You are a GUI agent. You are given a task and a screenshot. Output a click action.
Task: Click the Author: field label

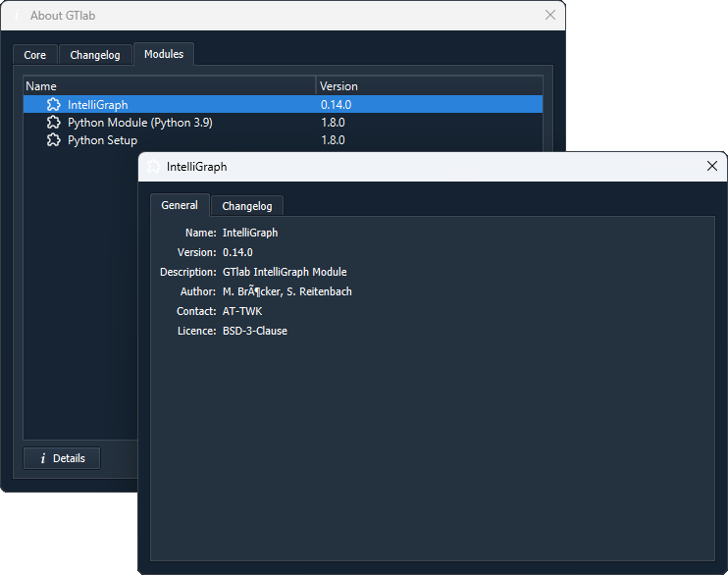pos(198,291)
